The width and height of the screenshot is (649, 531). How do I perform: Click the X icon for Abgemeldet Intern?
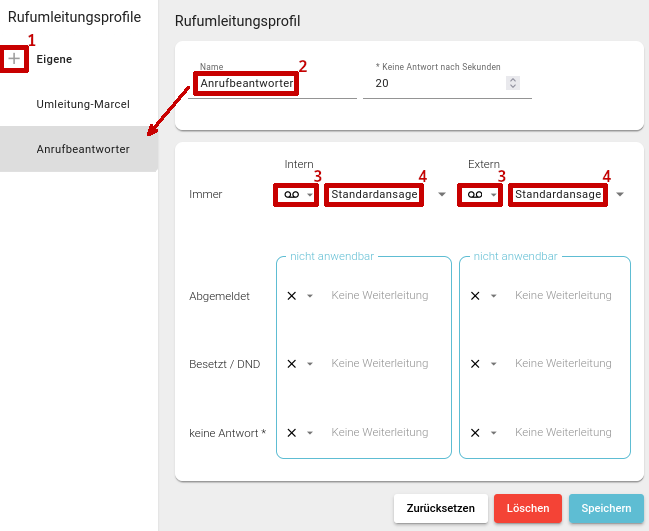pyautogui.click(x=291, y=296)
